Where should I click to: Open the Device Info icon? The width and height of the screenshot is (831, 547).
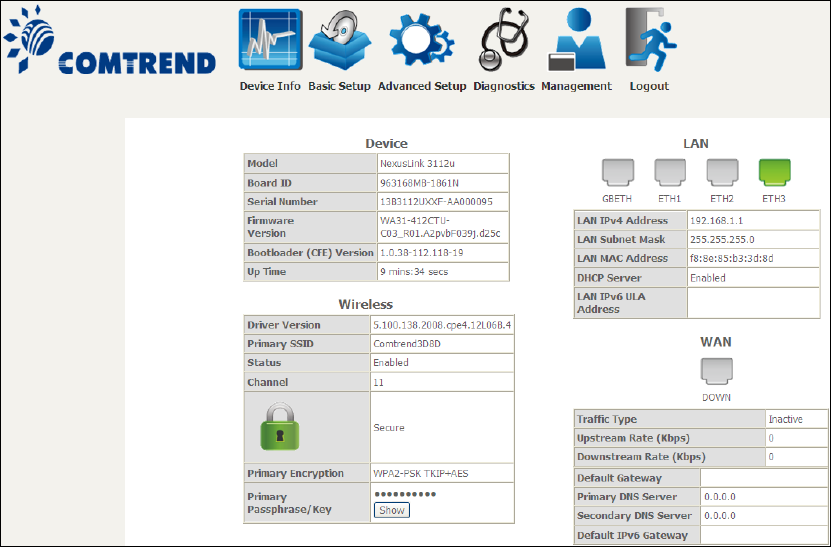(270, 40)
